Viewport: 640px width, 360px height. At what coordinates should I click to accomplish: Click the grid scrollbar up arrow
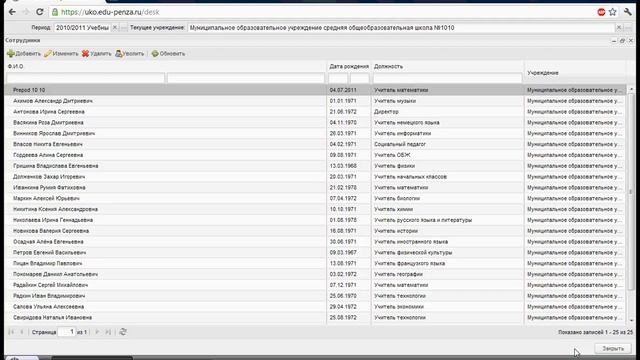[x=631, y=89]
